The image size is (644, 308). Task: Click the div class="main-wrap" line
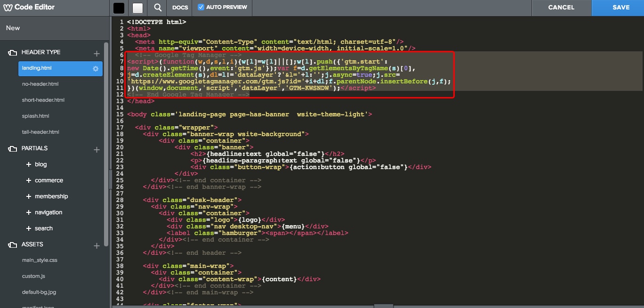(188, 266)
